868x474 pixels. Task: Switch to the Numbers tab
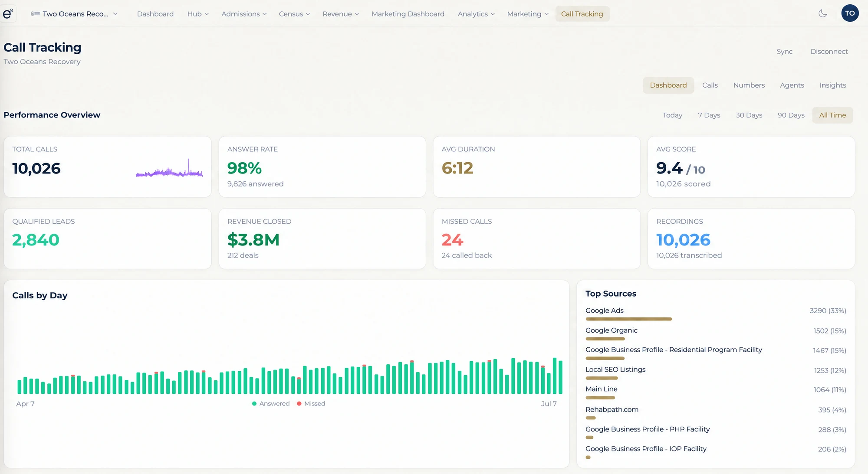pos(749,85)
